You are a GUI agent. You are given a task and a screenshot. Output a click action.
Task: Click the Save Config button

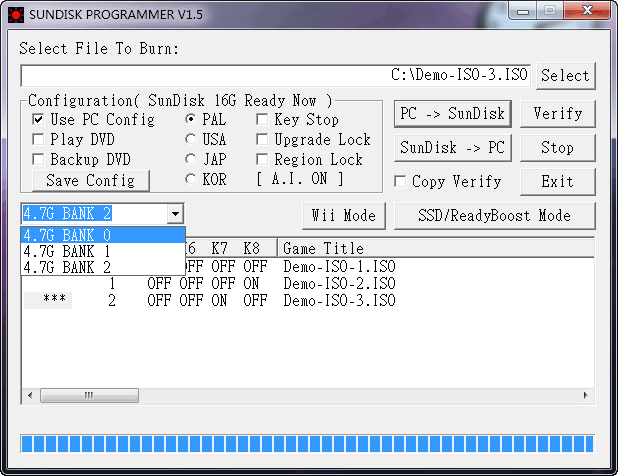91,181
